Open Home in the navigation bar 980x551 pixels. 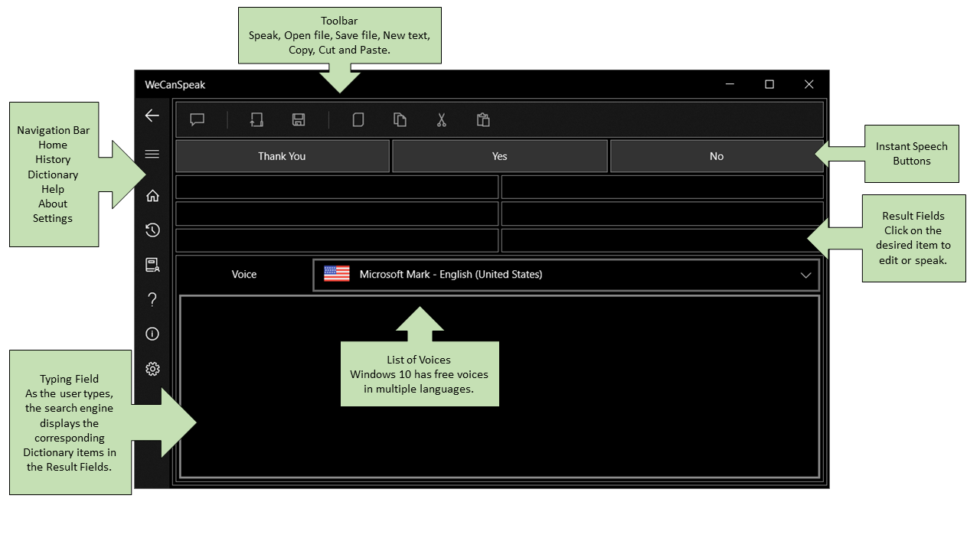click(x=152, y=195)
